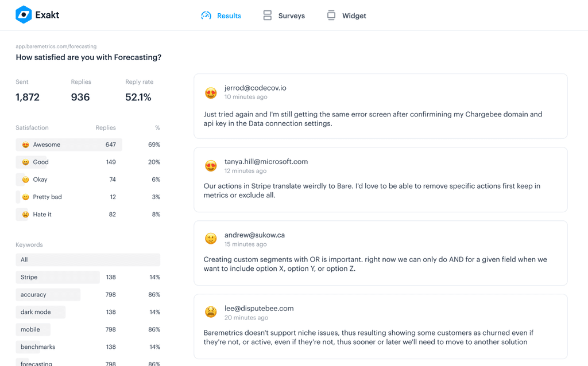
Task: Click the '20 minutes ago' timestamp
Action: pyautogui.click(x=246, y=318)
